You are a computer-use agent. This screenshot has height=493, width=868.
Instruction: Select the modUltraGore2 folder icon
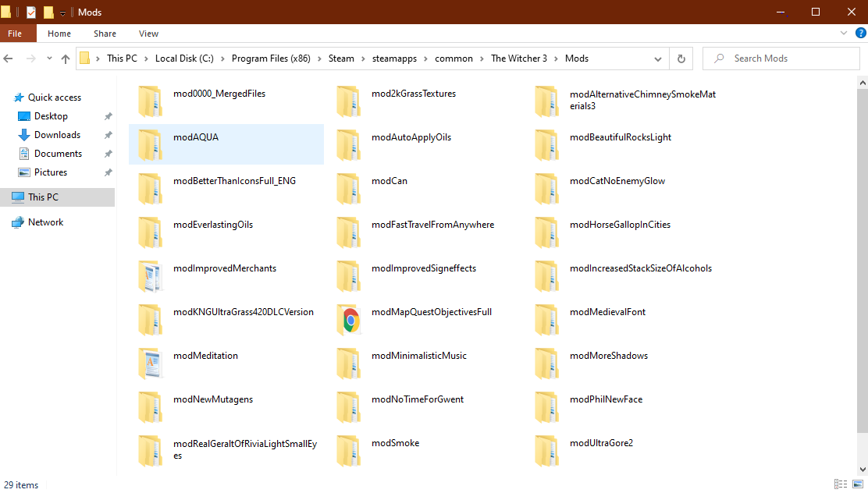[x=546, y=451]
